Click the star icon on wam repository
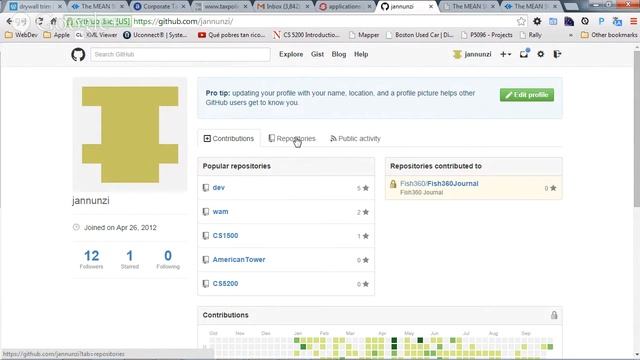 (366, 212)
